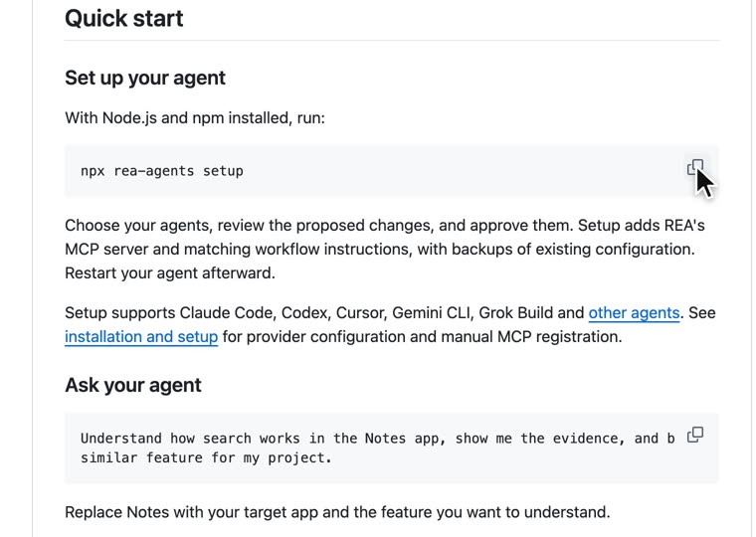Click the 'Replace Notes with your target app' sentence

337,512
